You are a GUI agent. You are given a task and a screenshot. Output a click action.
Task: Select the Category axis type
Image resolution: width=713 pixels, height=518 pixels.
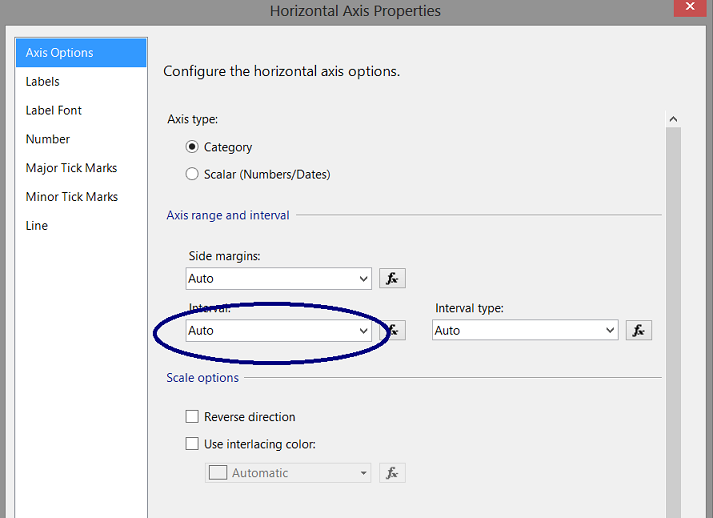(193, 147)
